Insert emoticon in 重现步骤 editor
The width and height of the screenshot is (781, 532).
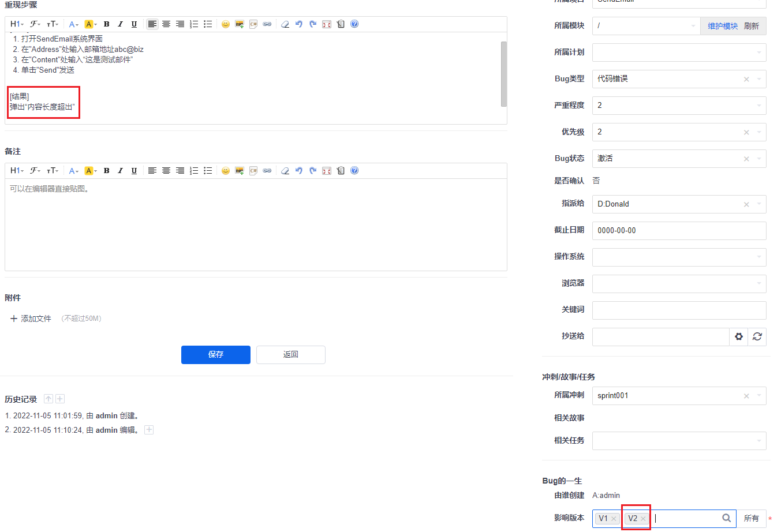point(226,24)
